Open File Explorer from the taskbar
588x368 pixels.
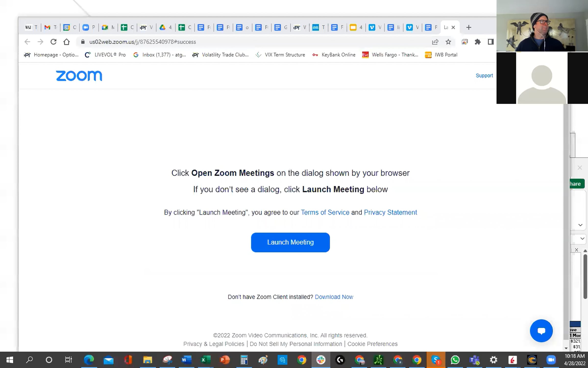pos(147,360)
